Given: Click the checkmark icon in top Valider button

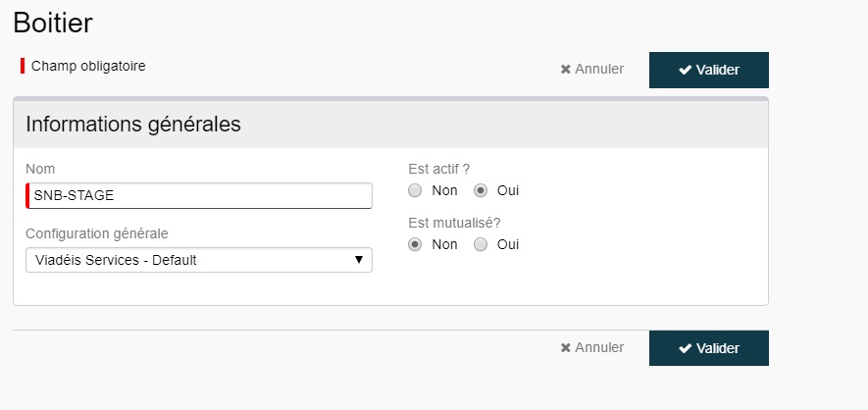Looking at the screenshot, I should [686, 70].
